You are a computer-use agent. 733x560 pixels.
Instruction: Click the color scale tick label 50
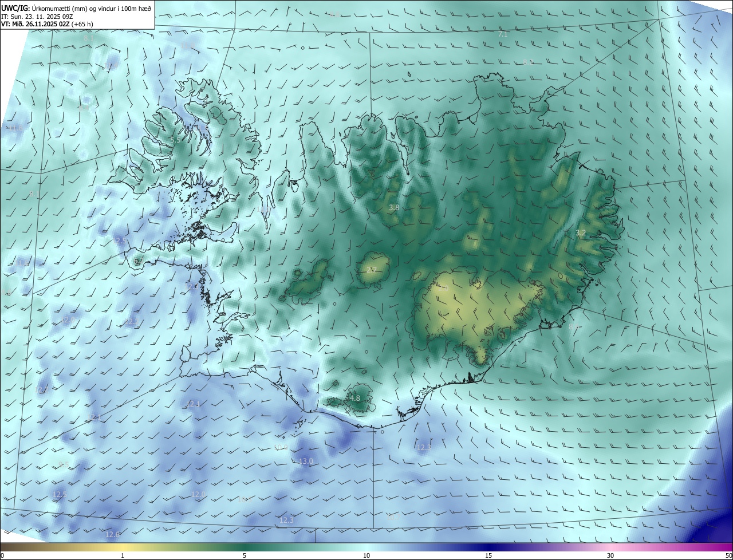(x=728, y=555)
